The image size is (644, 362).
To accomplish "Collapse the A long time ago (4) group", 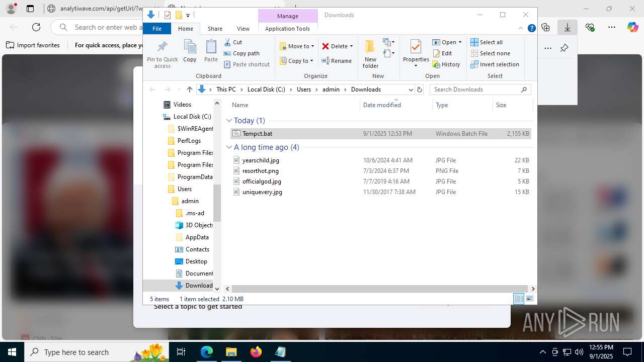I will 229,147.
